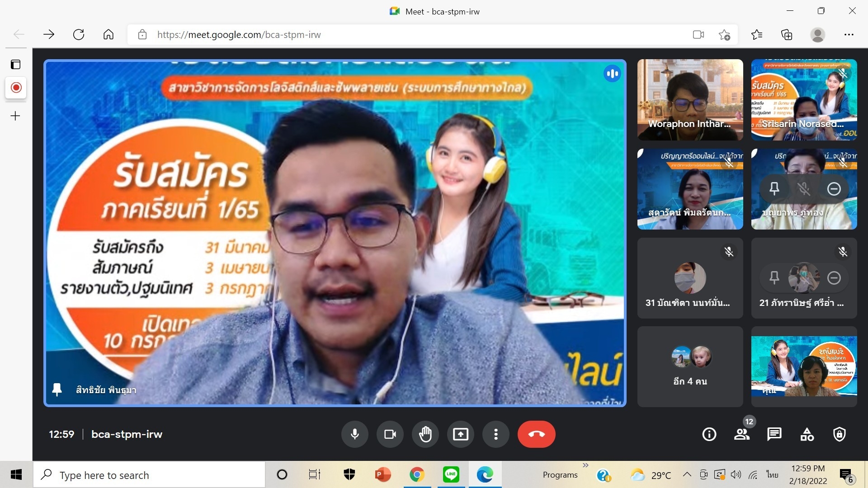Toggle the camera in meeting controls
The width and height of the screenshot is (868, 488).
click(390, 434)
